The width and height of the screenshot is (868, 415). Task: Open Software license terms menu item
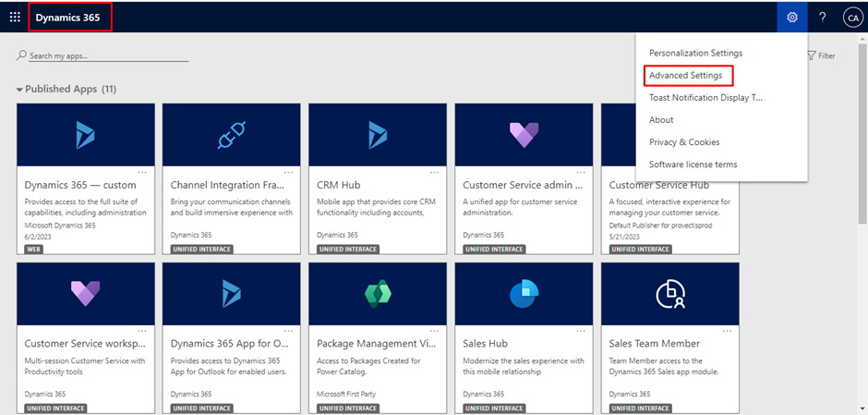coord(693,164)
